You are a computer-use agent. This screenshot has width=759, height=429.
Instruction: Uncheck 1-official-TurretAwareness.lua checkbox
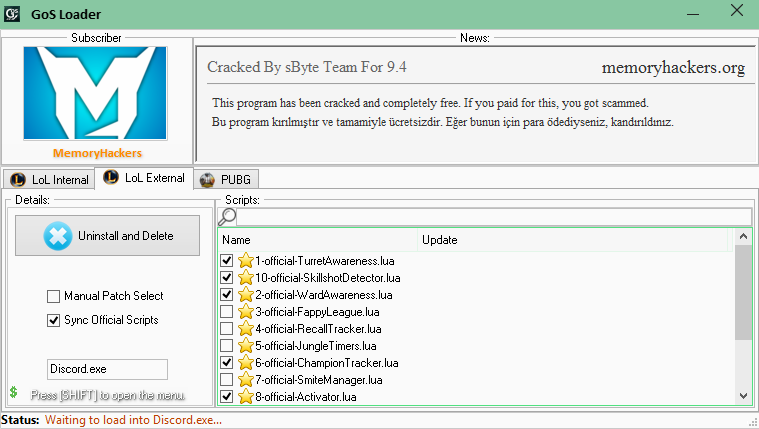coord(227,260)
